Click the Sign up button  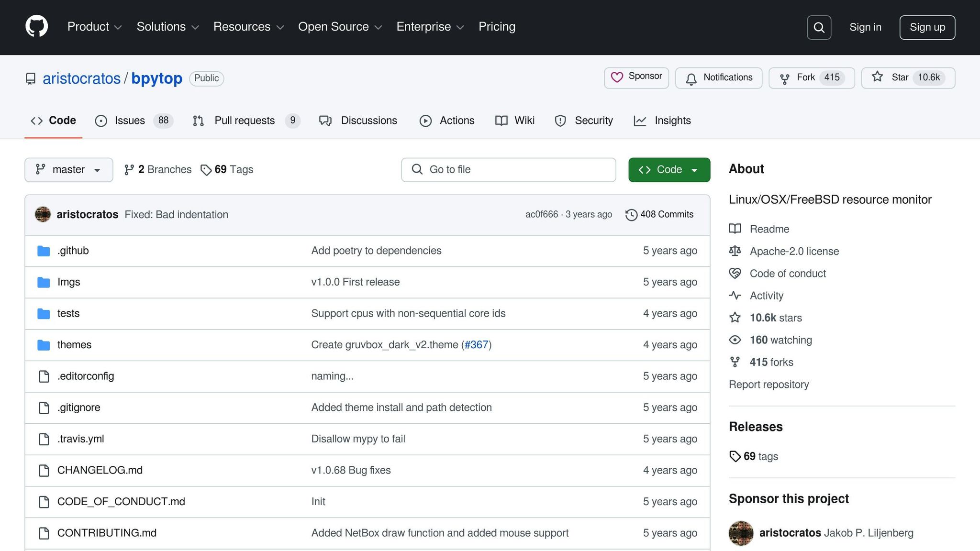tap(927, 27)
